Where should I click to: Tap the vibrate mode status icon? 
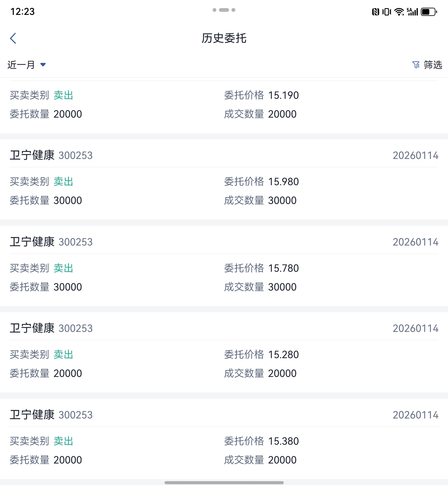pyautogui.click(x=387, y=12)
